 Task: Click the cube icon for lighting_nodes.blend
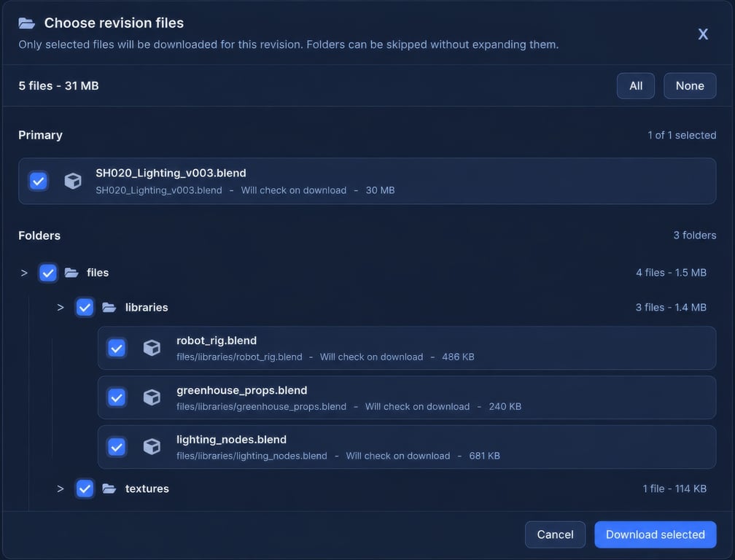[152, 446]
